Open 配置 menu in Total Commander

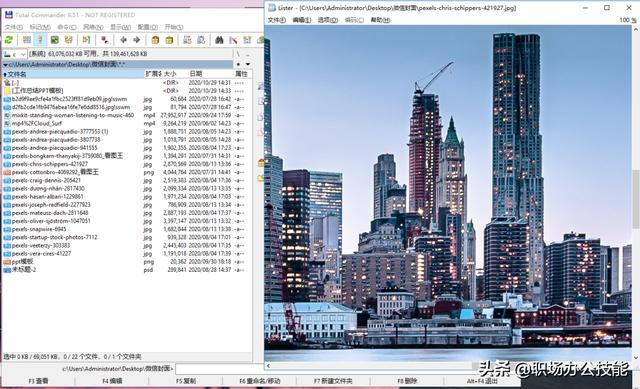(x=147, y=27)
